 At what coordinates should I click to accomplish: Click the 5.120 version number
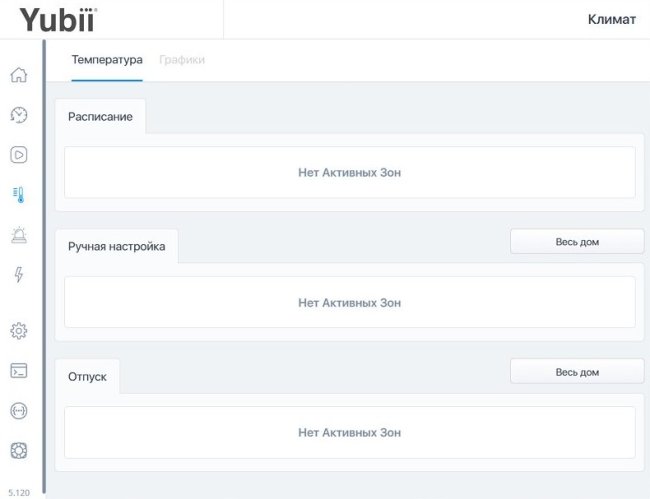(18, 492)
